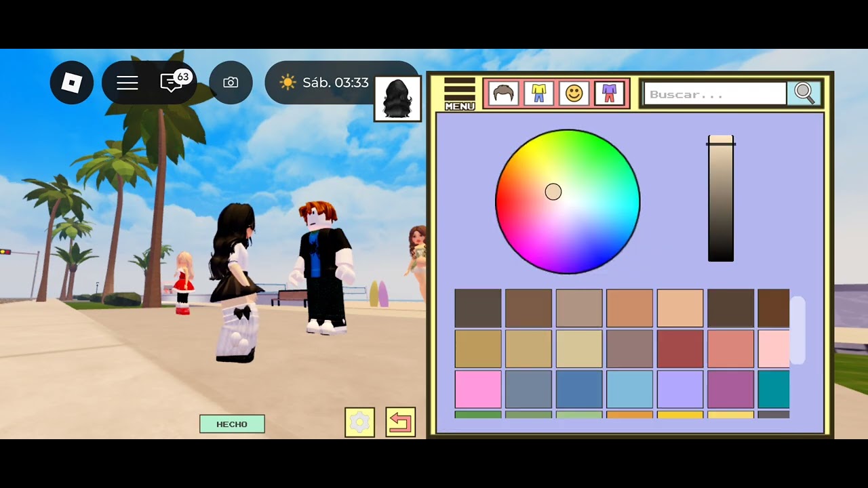Select the black hair item thumbnail
Screen dimensions: 868x488
coord(397,98)
